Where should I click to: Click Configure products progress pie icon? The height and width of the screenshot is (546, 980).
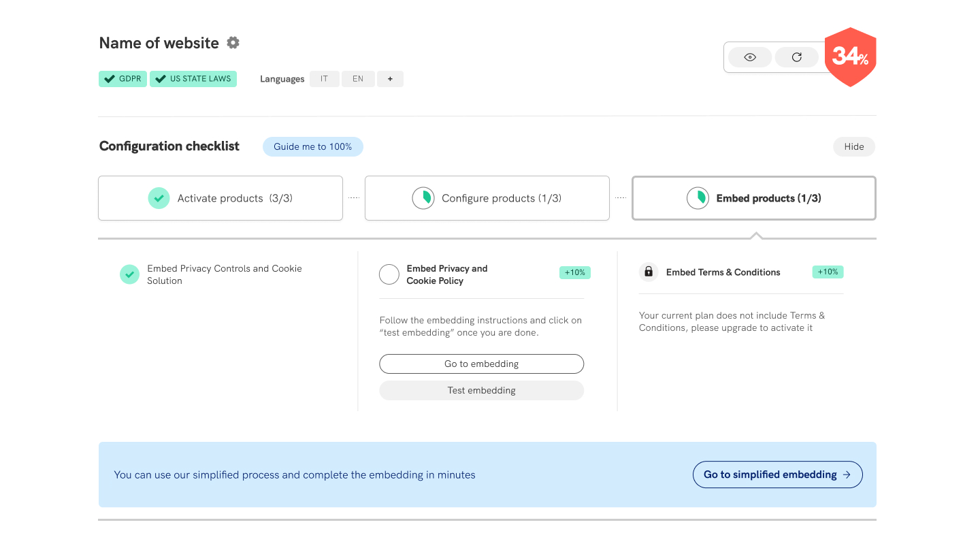[423, 198]
